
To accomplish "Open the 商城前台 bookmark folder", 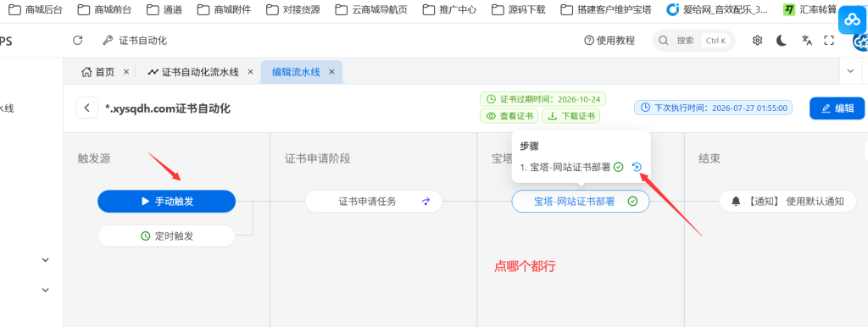I will (x=104, y=9).
